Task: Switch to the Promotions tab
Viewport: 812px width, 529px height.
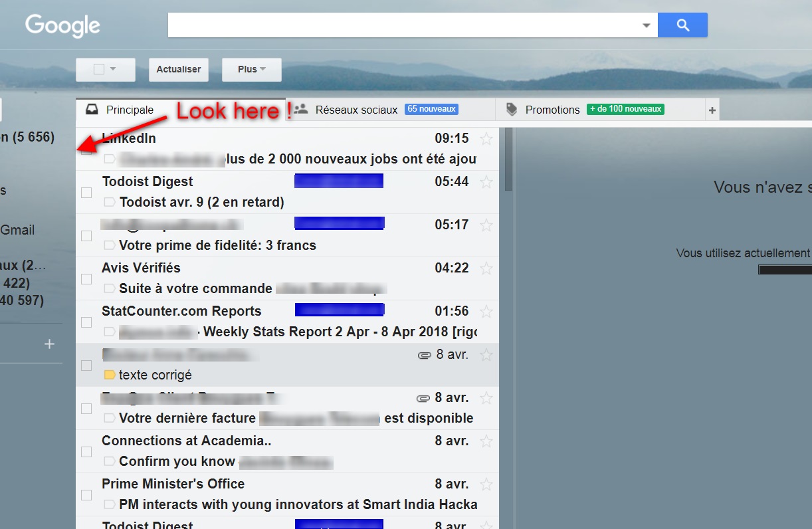Action: click(601, 110)
